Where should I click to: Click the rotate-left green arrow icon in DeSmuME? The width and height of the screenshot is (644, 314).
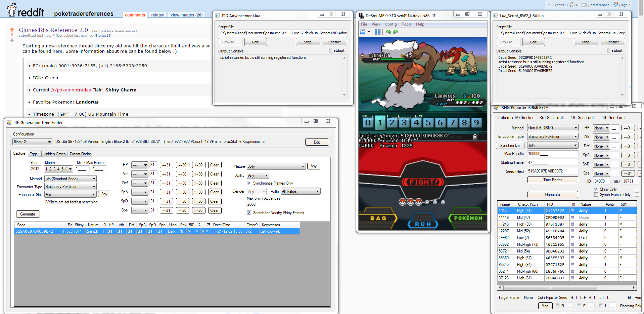pyautogui.click(x=388, y=32)
